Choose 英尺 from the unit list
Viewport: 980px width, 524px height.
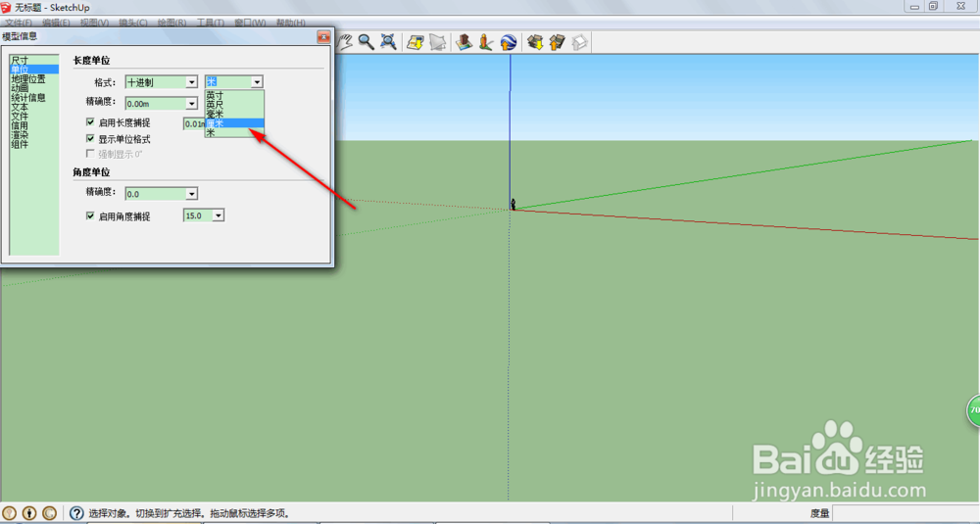coord(234,105)
